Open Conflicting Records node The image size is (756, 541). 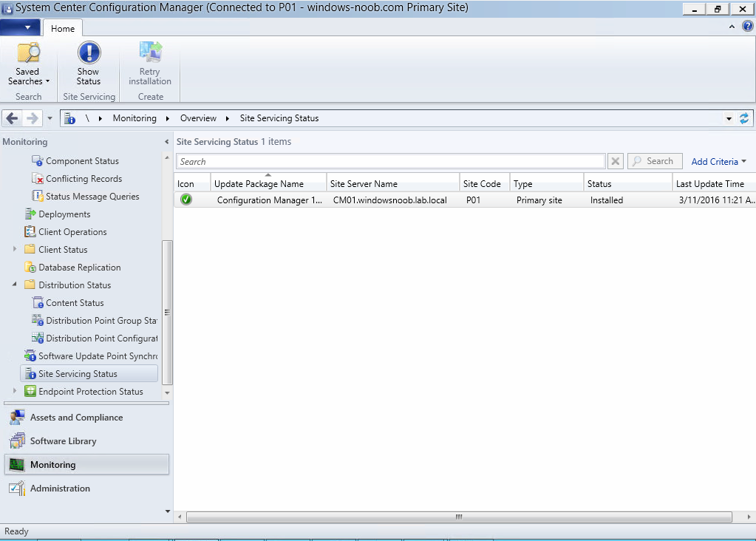point(84,179)
